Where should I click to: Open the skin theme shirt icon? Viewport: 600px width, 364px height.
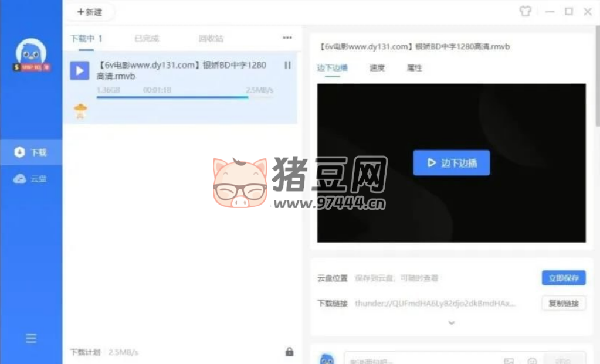[x=525, y=12]
